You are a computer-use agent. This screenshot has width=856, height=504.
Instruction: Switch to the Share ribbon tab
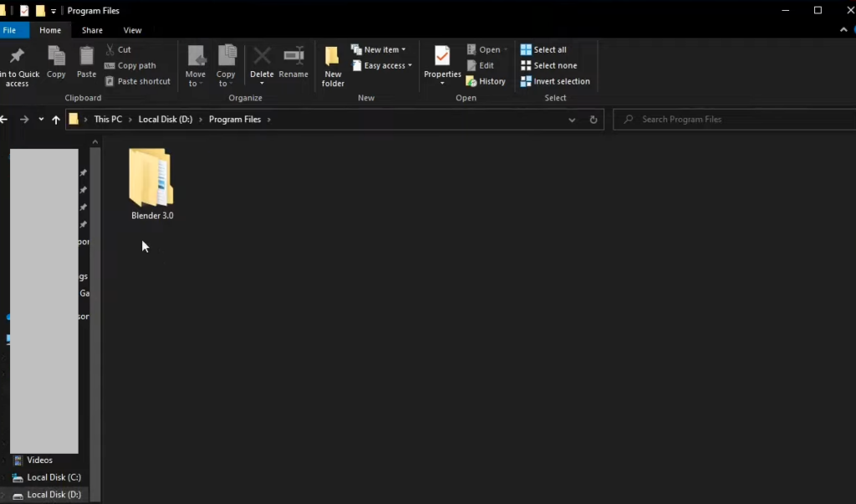[92, 30]
